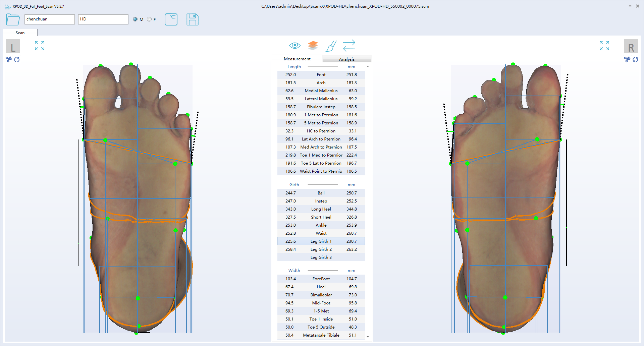Toggle visibility with the eye icon
Image resolution: width=644 pixels, height=346 pixels.
click(294, 45)
